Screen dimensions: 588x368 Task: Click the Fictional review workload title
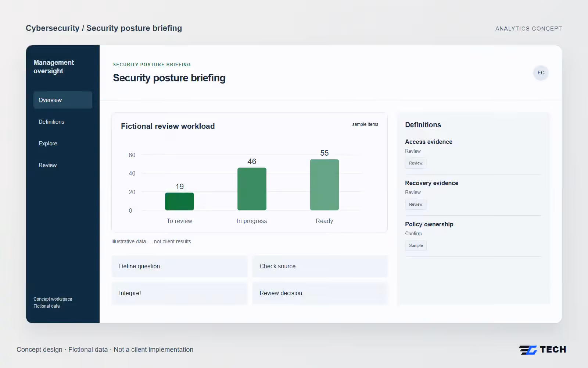click(168, 126)
